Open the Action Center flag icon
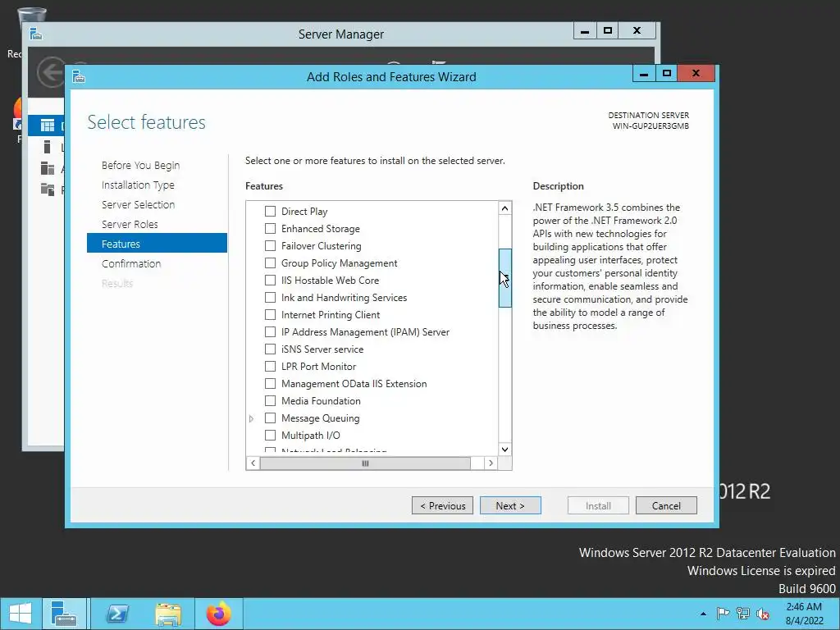Image resolution: width=840 pixels, height=630 pixels. point(723,614)
